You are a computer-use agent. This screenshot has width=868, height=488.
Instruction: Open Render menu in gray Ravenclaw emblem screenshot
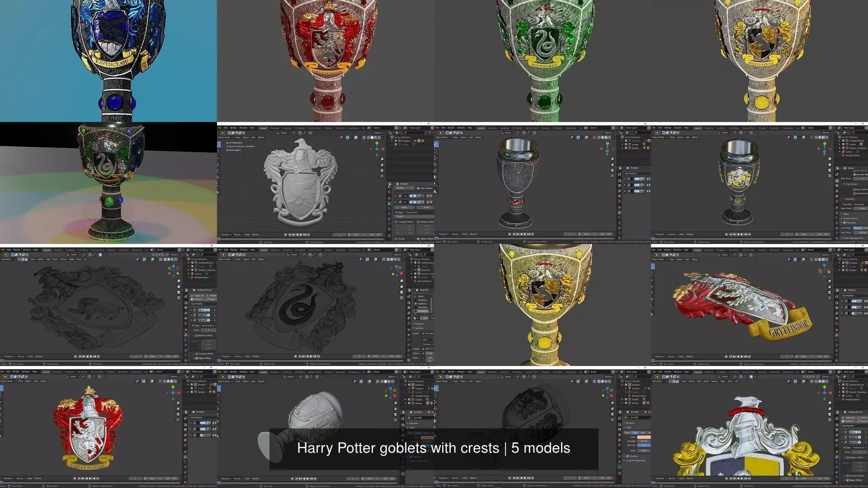[233, 128]
